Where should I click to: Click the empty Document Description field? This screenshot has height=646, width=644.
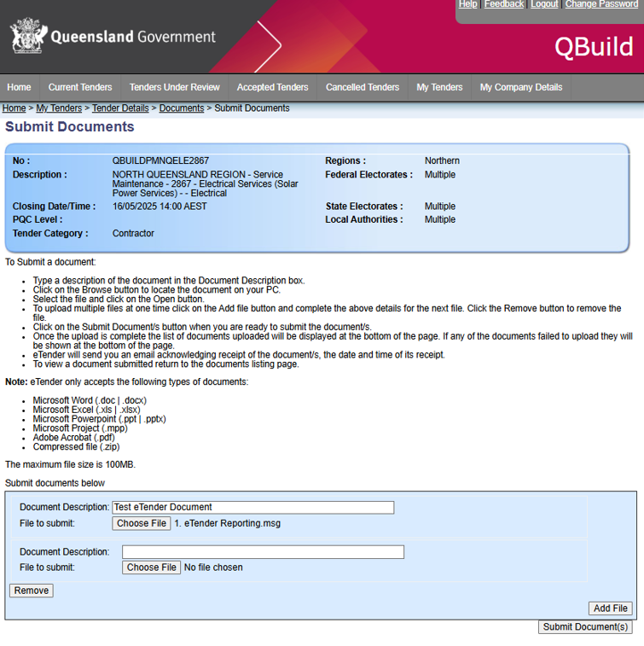click(263, 551)
